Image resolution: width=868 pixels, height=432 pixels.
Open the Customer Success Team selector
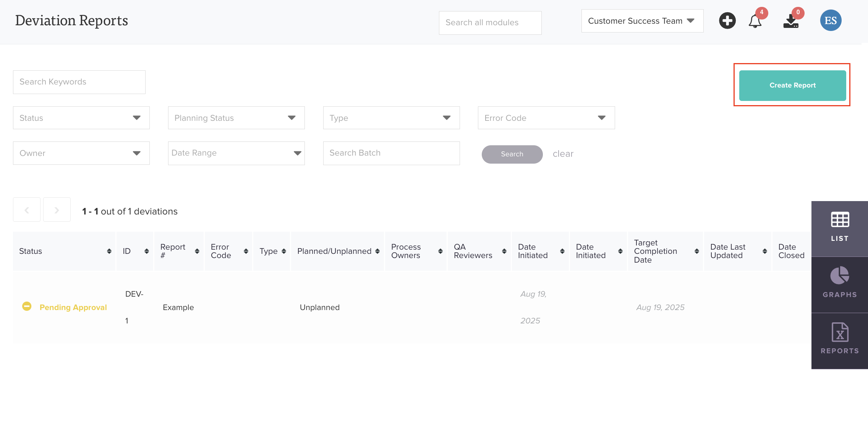coord(642,21)
